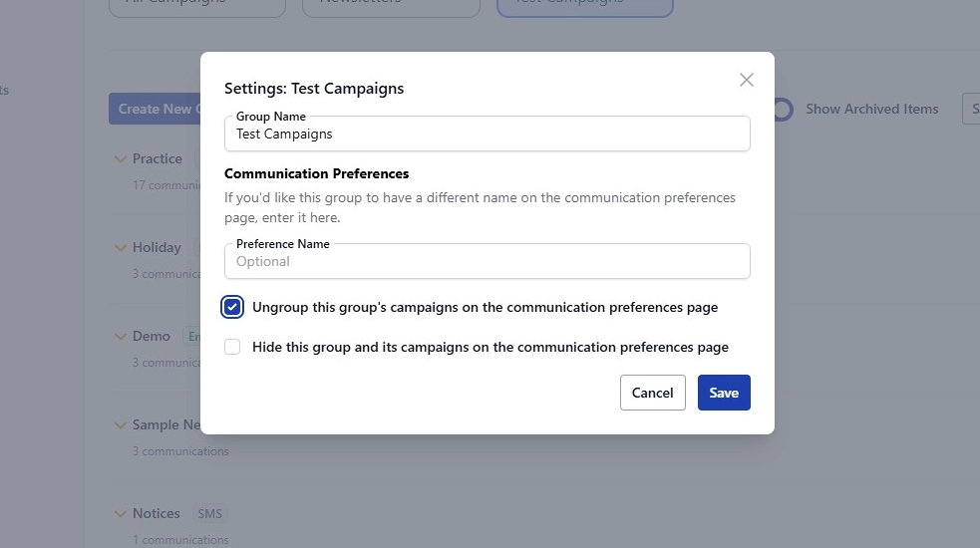Uncheck Ungroup this group's campaigns checkbox

tap(232, 307)
